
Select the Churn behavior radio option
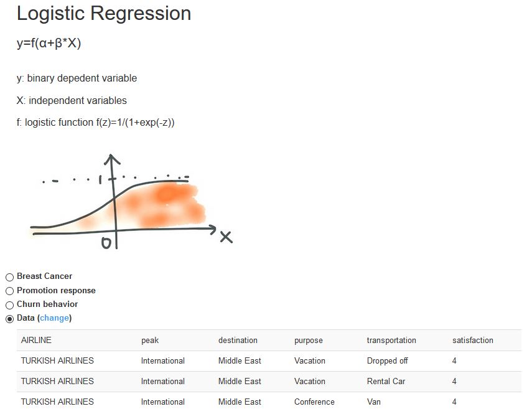point(9,305)
